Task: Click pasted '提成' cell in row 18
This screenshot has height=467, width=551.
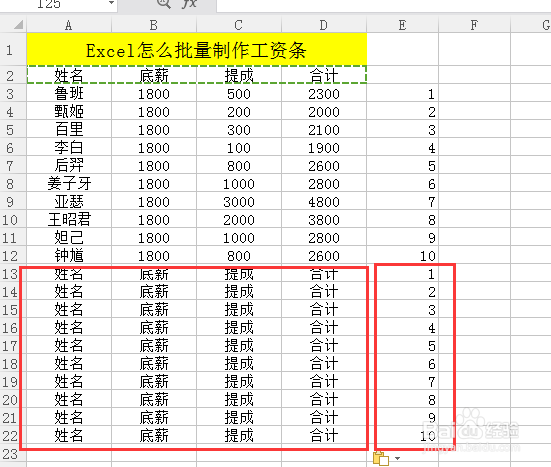Action: tap(239, 363)
